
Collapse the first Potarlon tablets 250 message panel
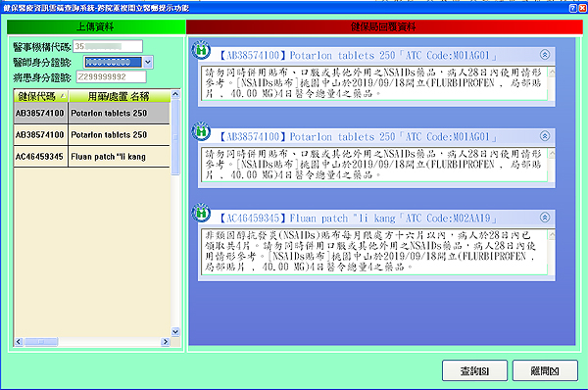545,55
